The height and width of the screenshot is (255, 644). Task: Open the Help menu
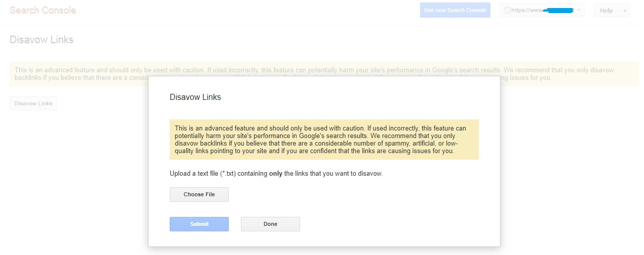(x=611, y=10)
